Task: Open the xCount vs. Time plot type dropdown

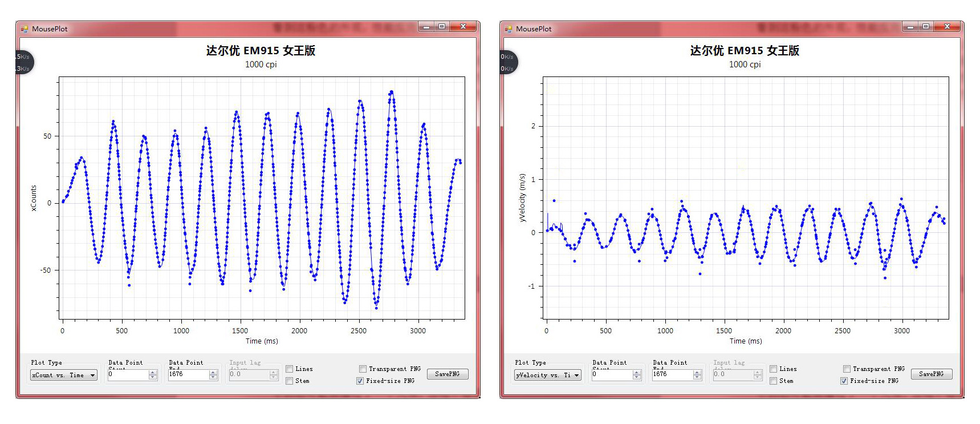Action: tap(64, 375)
